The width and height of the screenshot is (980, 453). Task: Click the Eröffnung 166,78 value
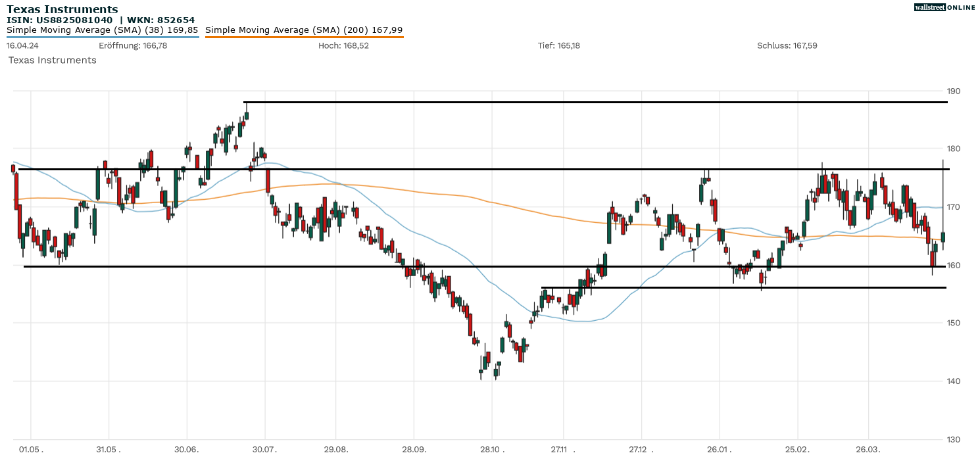click(x=133, y=45)
